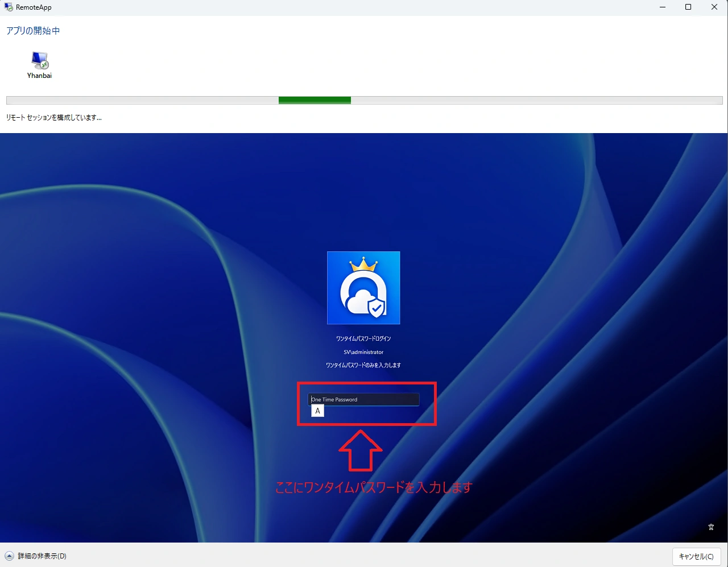This screenshot has width=728, height=567.
Task: Click the リモート セッションを構成しています... status text
Action: tap(54, 118)
